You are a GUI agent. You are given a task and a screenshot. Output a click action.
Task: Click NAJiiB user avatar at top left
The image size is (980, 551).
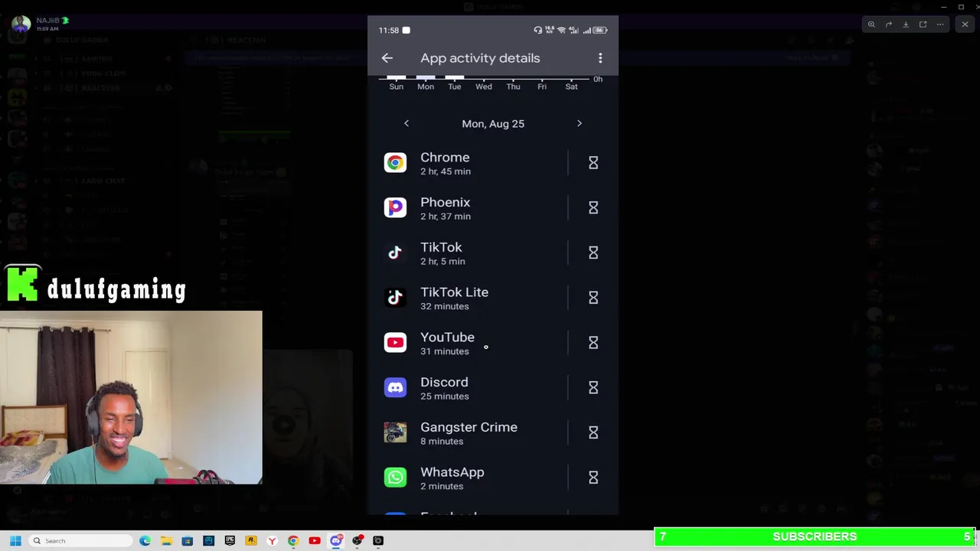pyautogui.click(x=21, y=24)
